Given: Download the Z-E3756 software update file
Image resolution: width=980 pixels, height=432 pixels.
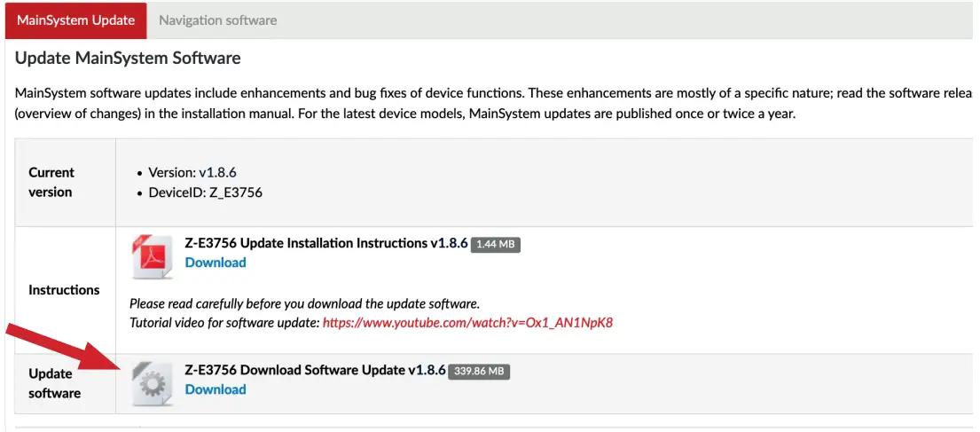Looking at the screenshot, I should 216,389.
